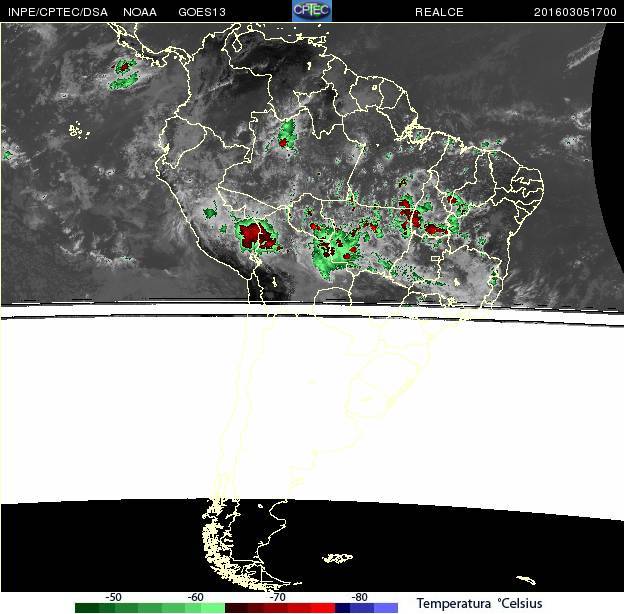Click the REALCE label in the header

pyautogui.click(x=439, y=12)
